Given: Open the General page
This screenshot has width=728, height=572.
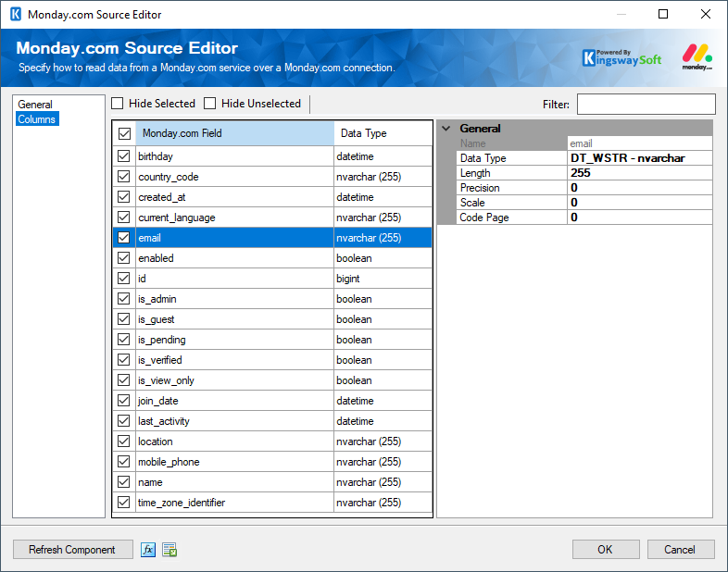Looking at the screenshot, I should pos(35,105).
